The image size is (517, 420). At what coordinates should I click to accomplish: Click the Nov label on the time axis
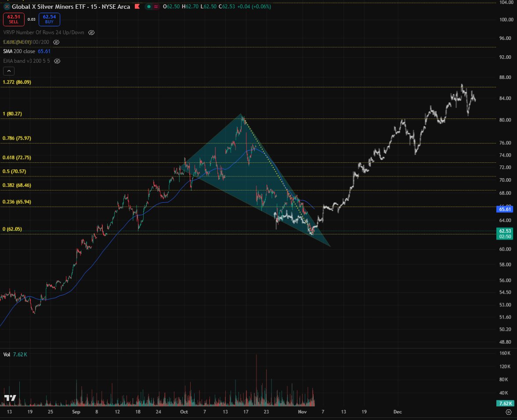click(302, 412)
